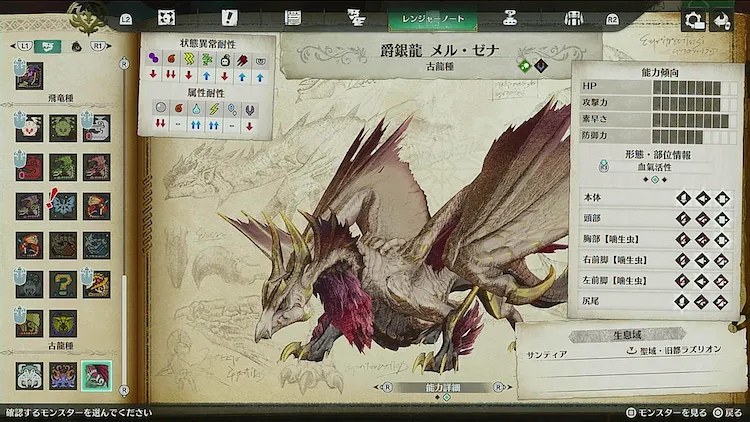Select the レンジャーノート tab
The image size is (750, 422).
[x=432, y=18]
